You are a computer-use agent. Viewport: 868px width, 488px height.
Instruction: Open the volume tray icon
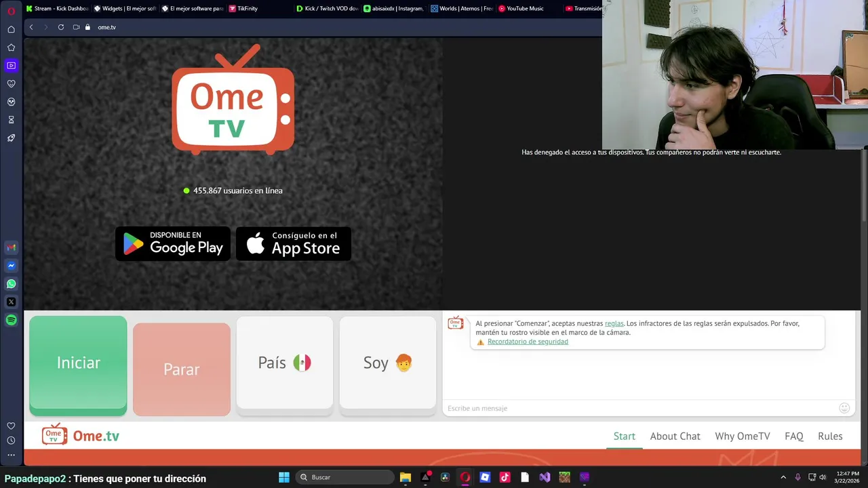point(823,477)
